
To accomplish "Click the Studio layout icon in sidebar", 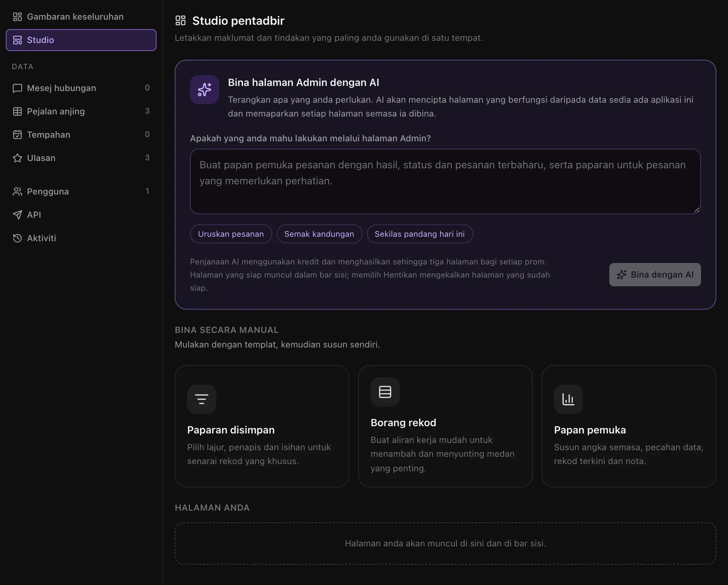I will 17,40.
